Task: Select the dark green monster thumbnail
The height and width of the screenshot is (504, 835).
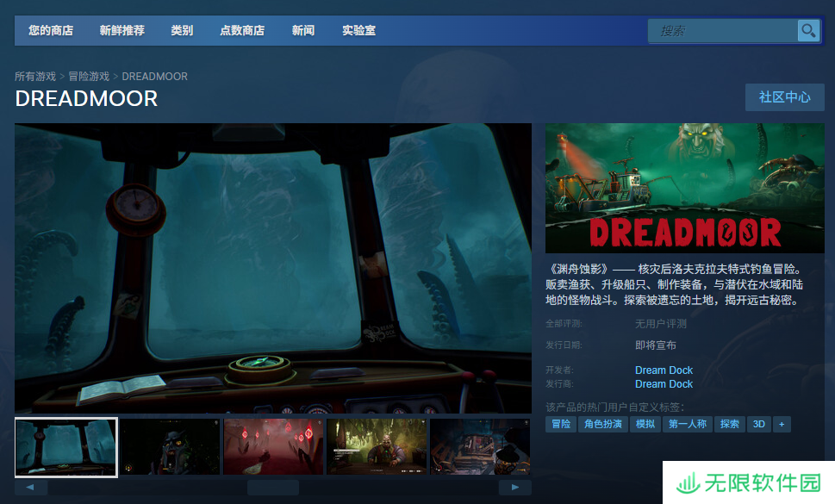Action: [x=170, y=446]
